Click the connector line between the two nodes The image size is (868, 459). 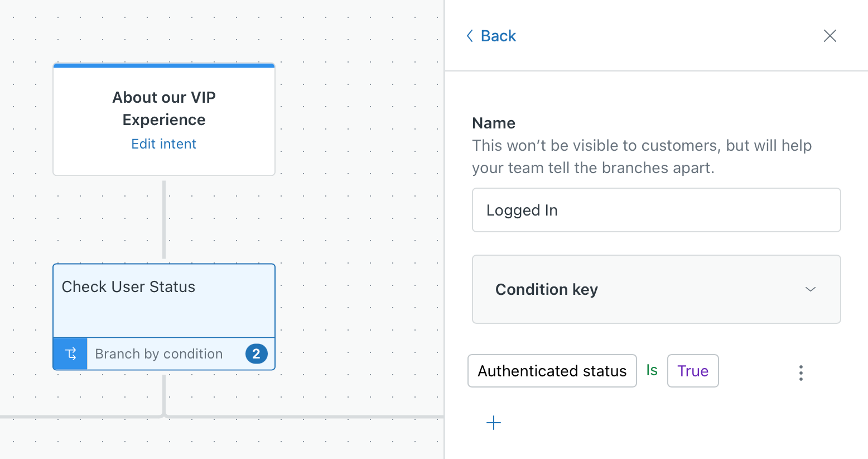tap(164, 219)
